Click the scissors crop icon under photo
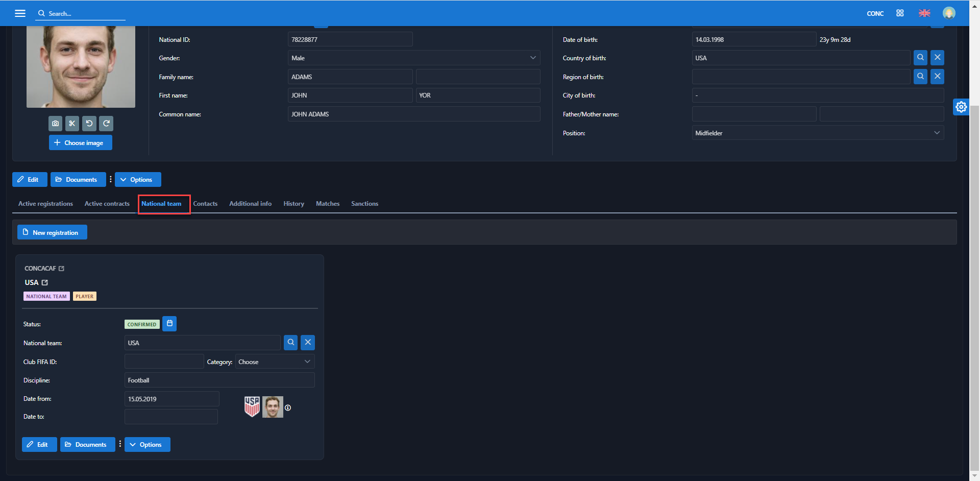Viewport: 980px width, 481px height. 72,124
